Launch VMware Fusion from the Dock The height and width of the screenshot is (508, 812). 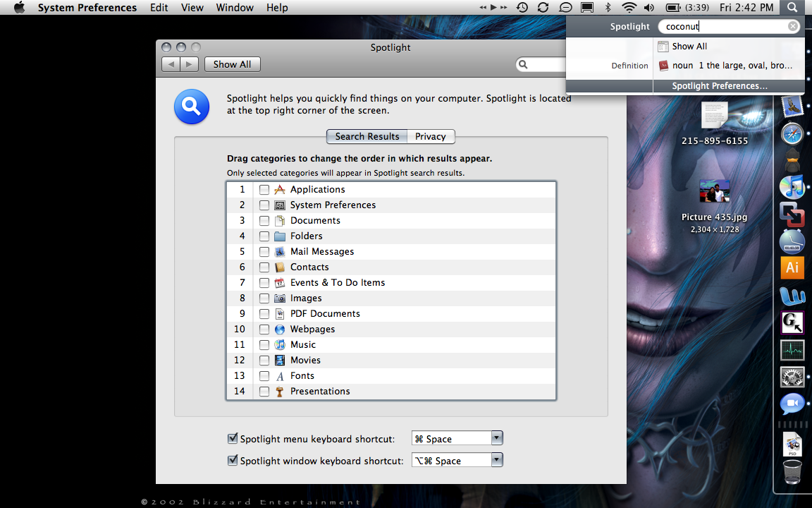792,214
